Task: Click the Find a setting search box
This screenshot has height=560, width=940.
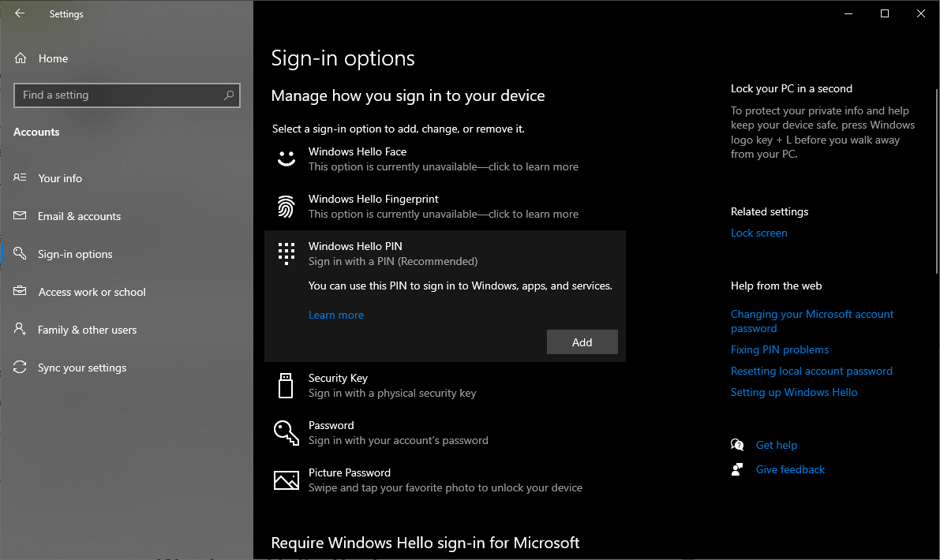Action: click(x=126, y=95)
